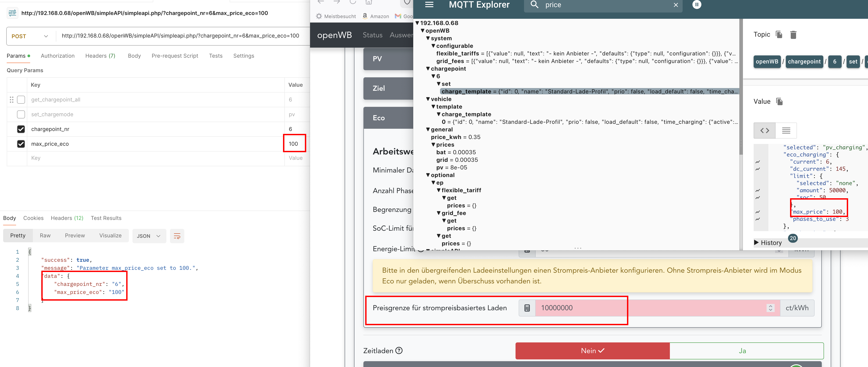Copy the value to clipboard
The image size is (868, 367).
(x=779, y=101)
